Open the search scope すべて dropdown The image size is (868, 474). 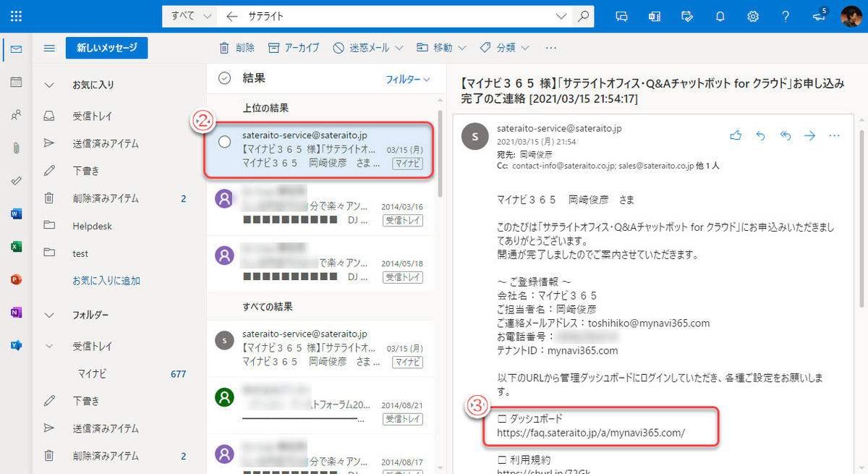tap(190, 16)
